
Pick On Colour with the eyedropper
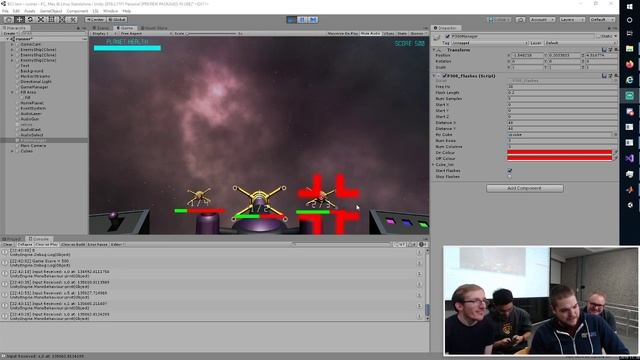(x=615, y=153)
